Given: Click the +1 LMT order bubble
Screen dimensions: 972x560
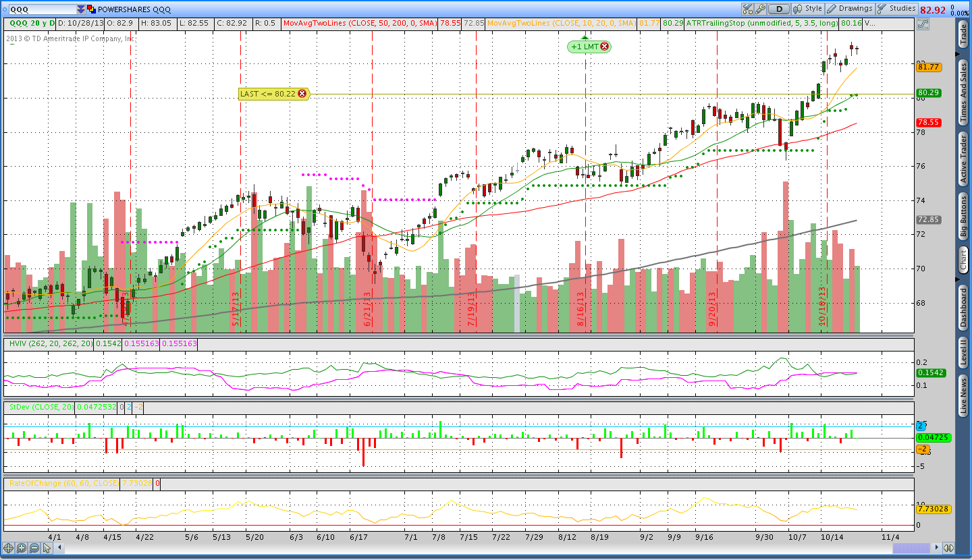Looking at the screenshot, I should coord(584,47).
